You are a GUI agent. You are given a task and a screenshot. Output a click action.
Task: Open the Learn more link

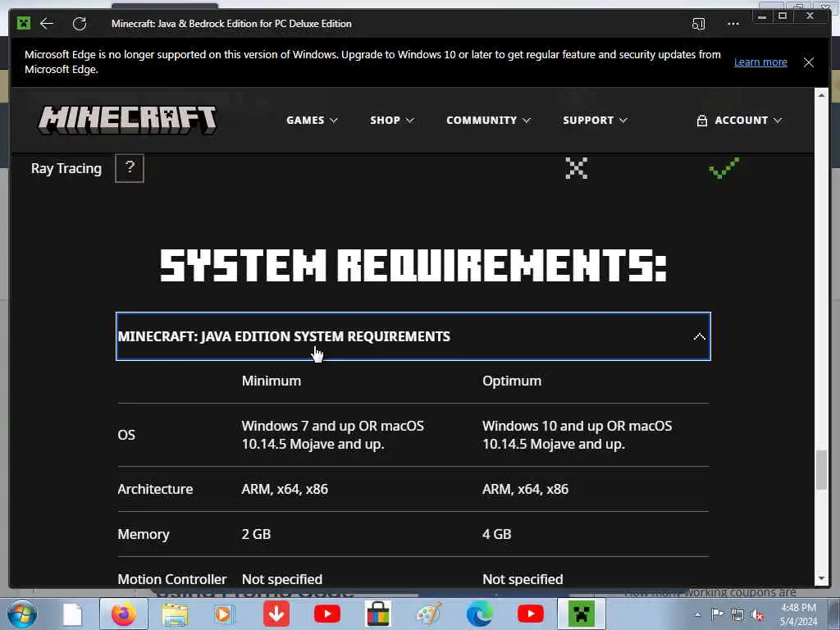[760, 62]
